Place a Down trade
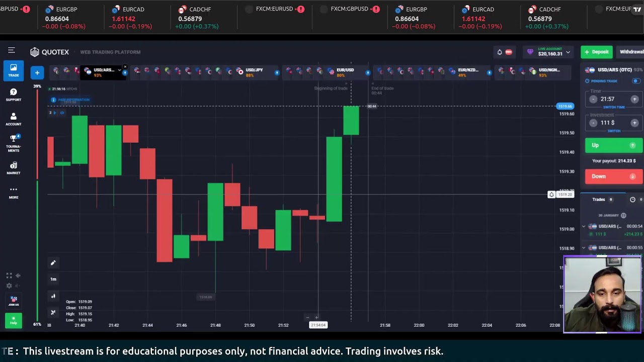Image resolution: width=644 pixels, height=362 pixels. pos(613,176)
